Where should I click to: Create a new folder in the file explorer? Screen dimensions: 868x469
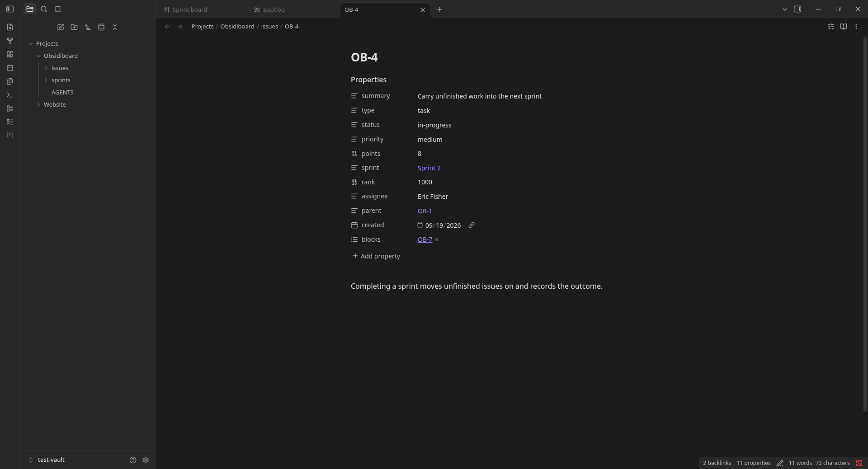[74, 27]
